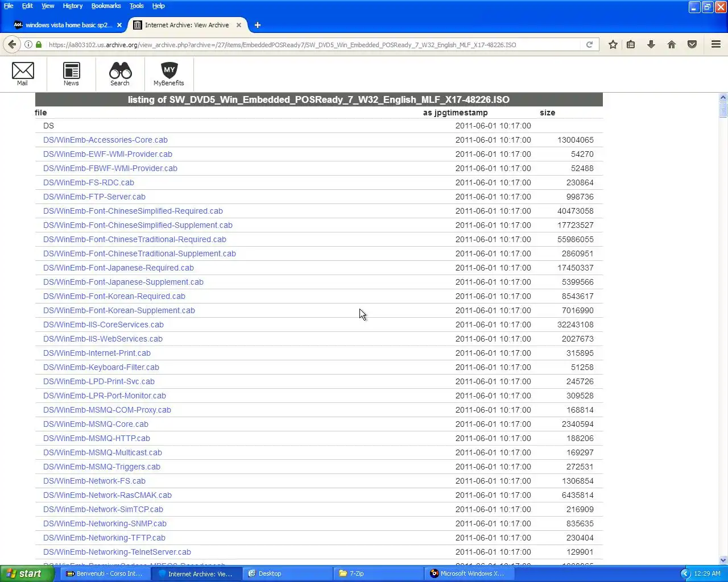Open DS/WinEmb-Network-RasCMAK.cab link
This screenshot has width=728, height=582.
coord(107,495)
